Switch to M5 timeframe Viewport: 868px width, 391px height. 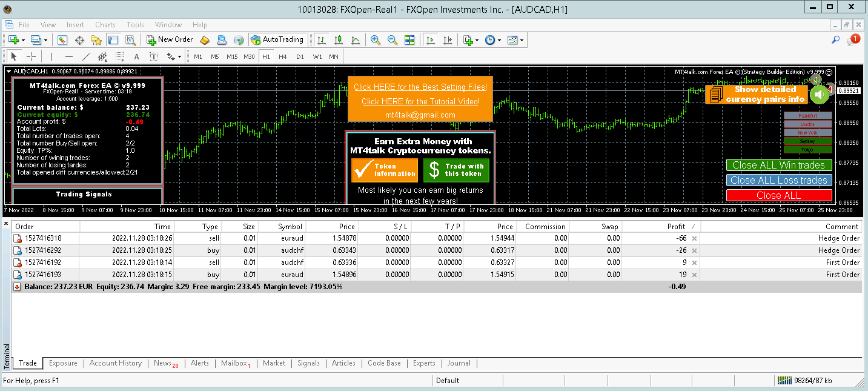[215, 56]
